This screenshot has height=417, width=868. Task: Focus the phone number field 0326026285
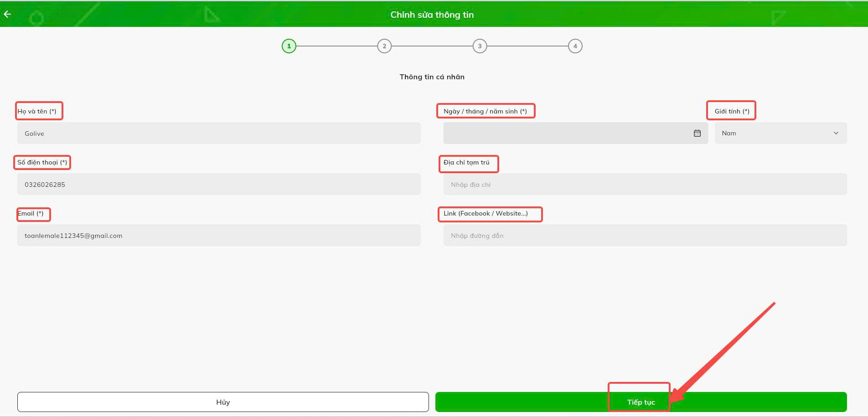[219, 184]
